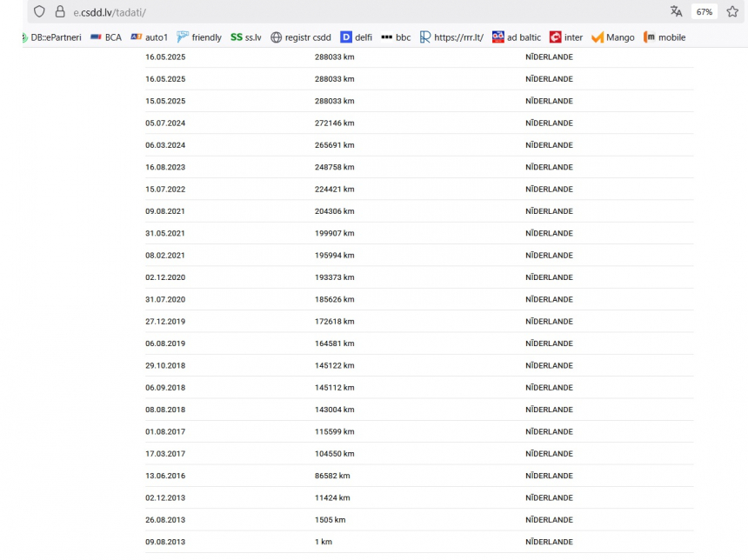Click the translate page icon
This screenshot has height=560, width=748.
tap(676, 11)
